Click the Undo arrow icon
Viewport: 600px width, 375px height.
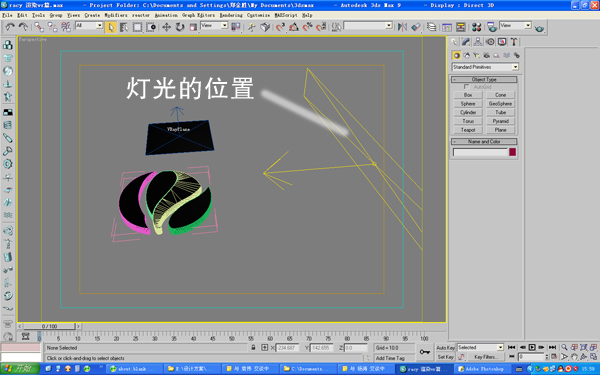pos(10,27)
